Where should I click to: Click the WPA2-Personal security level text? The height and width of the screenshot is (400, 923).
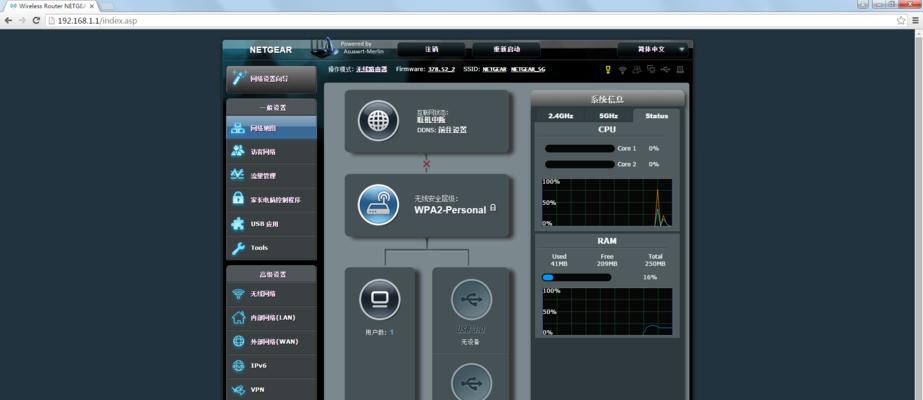coord(450,210)
